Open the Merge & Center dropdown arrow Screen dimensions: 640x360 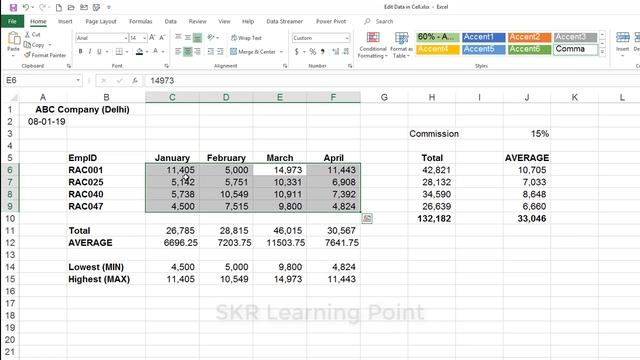pos(281,52)
